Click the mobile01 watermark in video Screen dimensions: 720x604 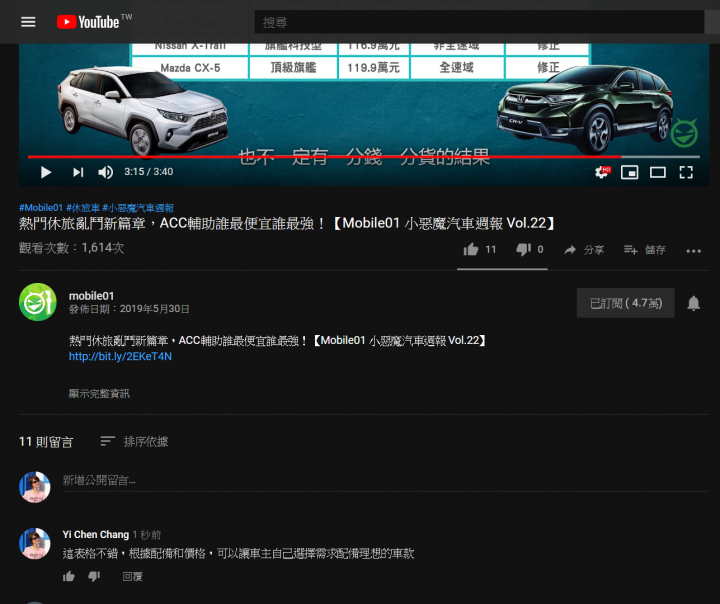684,133
